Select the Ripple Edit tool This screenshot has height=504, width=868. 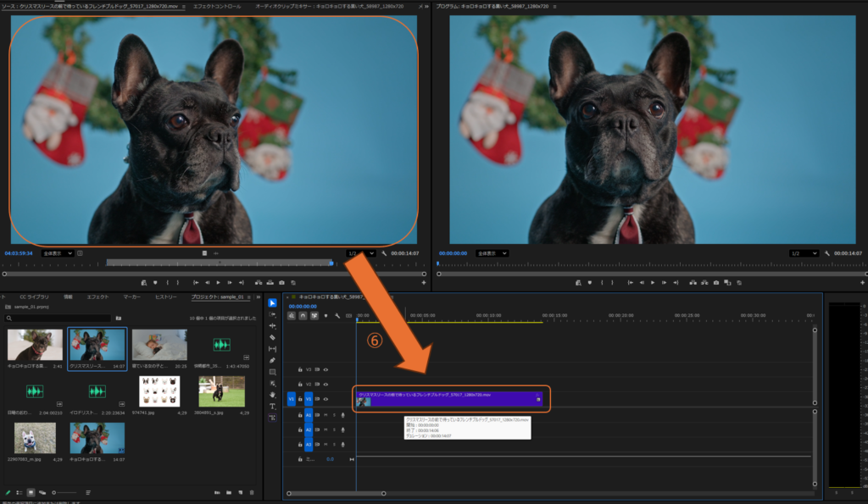[272, 325]
